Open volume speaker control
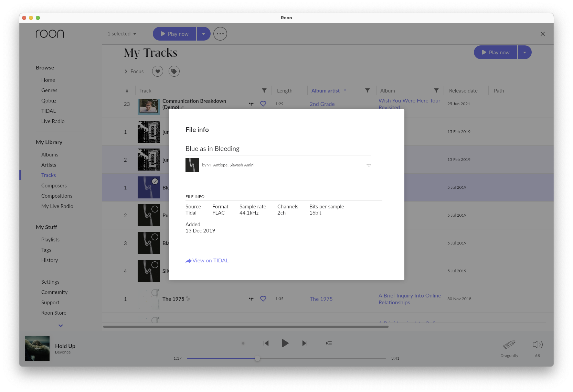Image resolution: width=573 pixels, height=392 pixels. click(x=538, y=345)
